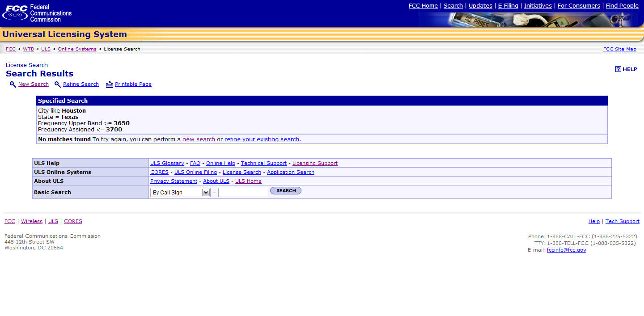Open the Technical Support link

pos(264,163)
